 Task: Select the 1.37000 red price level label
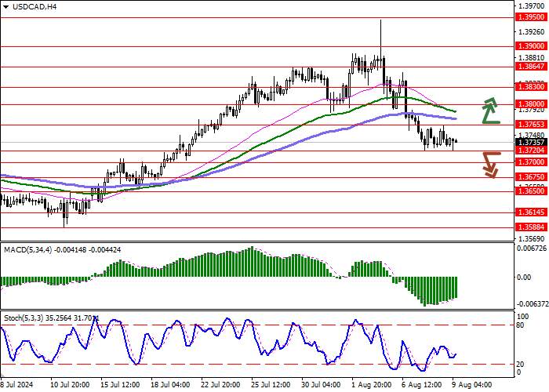(532, 162)
